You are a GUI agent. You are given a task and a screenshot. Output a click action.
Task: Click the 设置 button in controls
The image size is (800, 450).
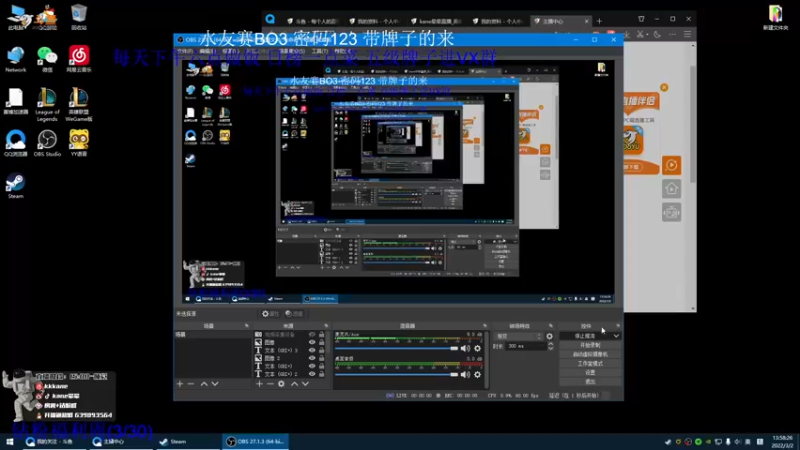click(590, 372)
